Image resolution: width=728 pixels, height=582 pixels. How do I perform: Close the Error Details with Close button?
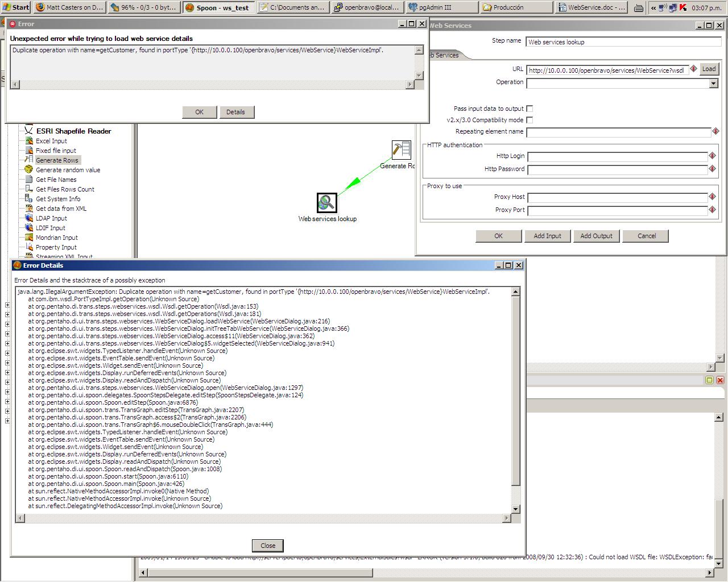pos(268,546)
